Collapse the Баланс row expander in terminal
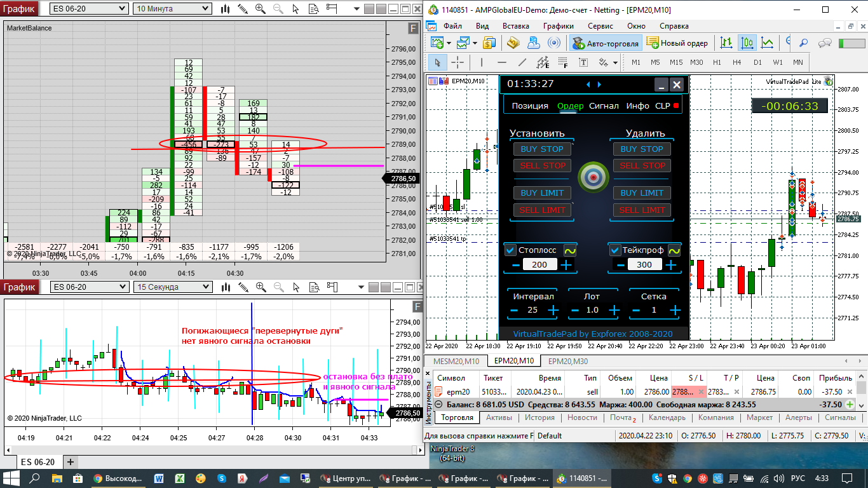Viewport: 868px width, 488px height. coord(438,404)
